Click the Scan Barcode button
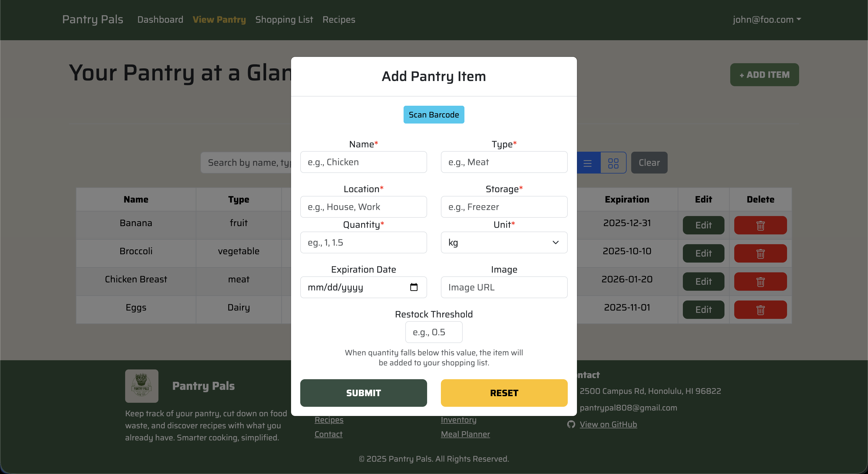 [x=433, y=115]
